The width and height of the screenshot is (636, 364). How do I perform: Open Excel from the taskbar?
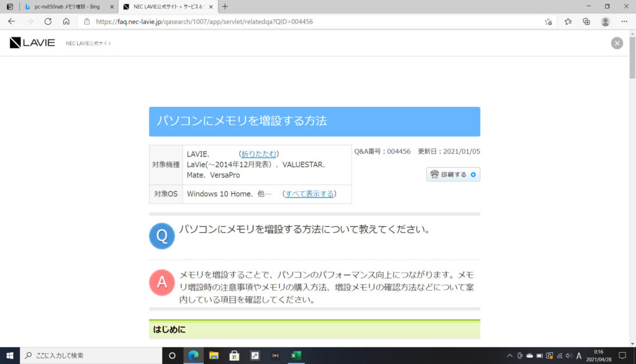(296, 356)
